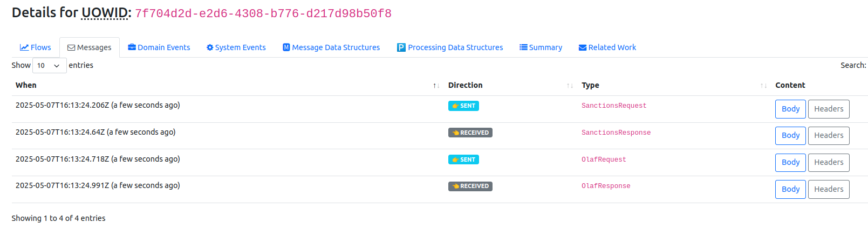Click the RECEIVED badge on OlafResponse row
This screenshot has width=868, height=229.
pyautogui.click(x=470, y=186)
